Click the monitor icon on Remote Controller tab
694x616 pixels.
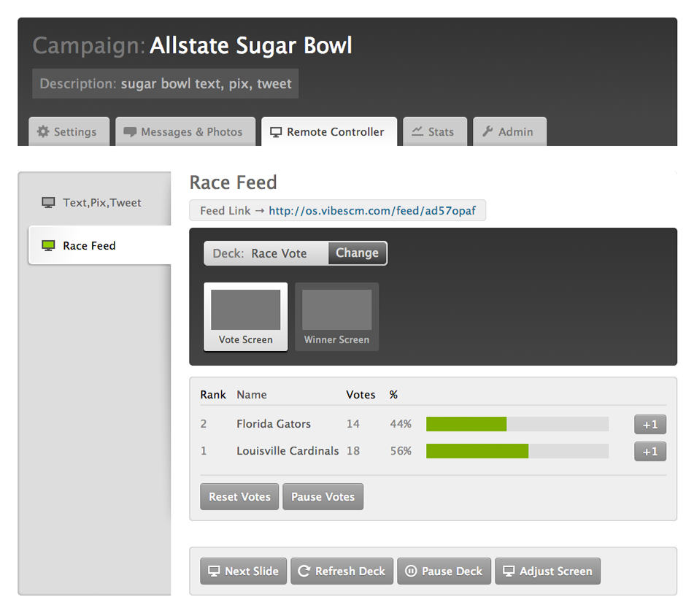276,132
